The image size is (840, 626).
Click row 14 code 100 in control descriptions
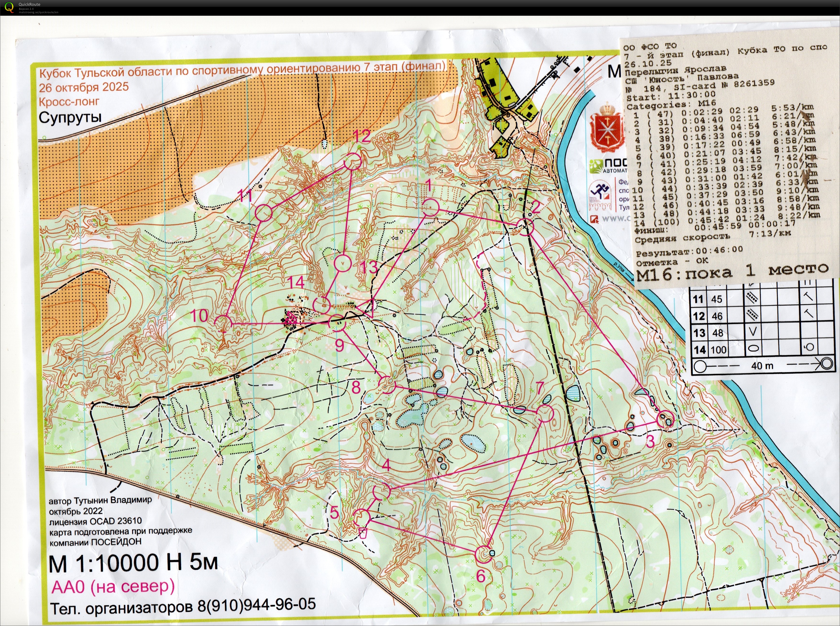(718, 349)
